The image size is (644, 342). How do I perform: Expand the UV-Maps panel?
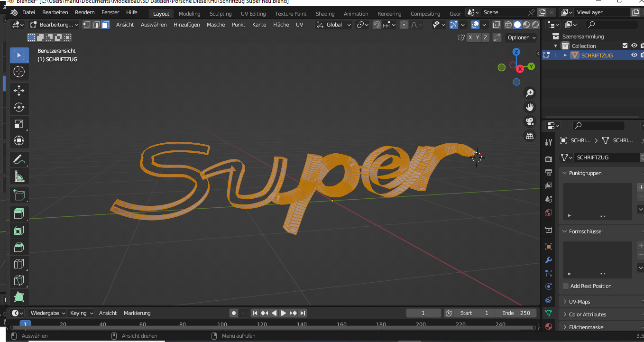click(579, 302)
